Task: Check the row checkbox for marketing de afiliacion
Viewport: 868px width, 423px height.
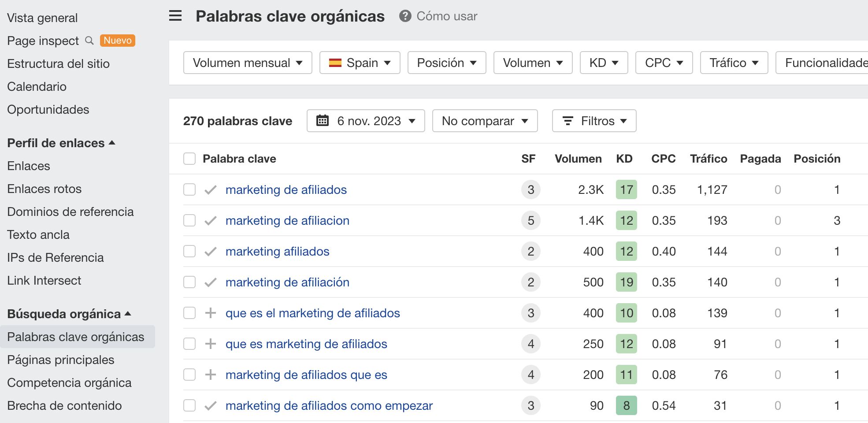Action: (189, 220)
